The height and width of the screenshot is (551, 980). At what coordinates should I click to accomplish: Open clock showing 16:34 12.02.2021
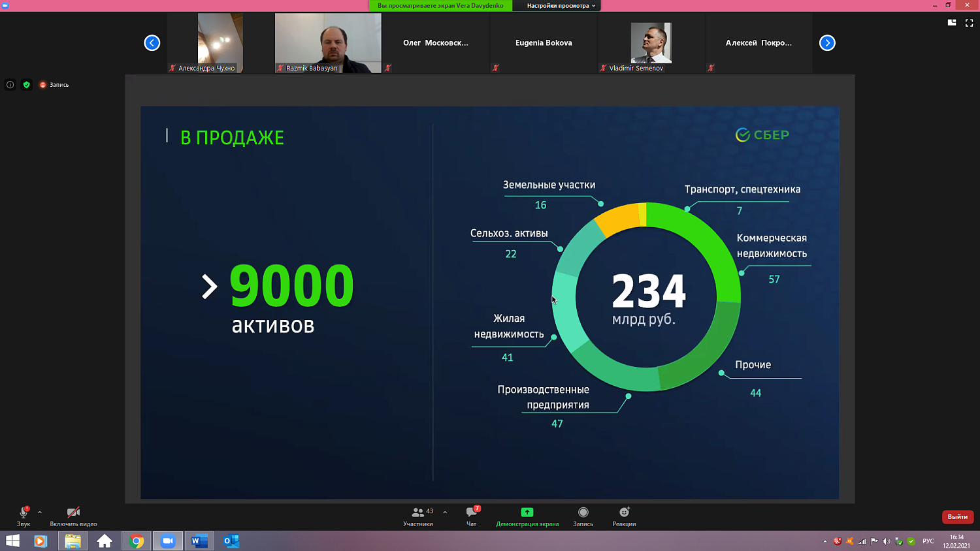pos(956,541)
